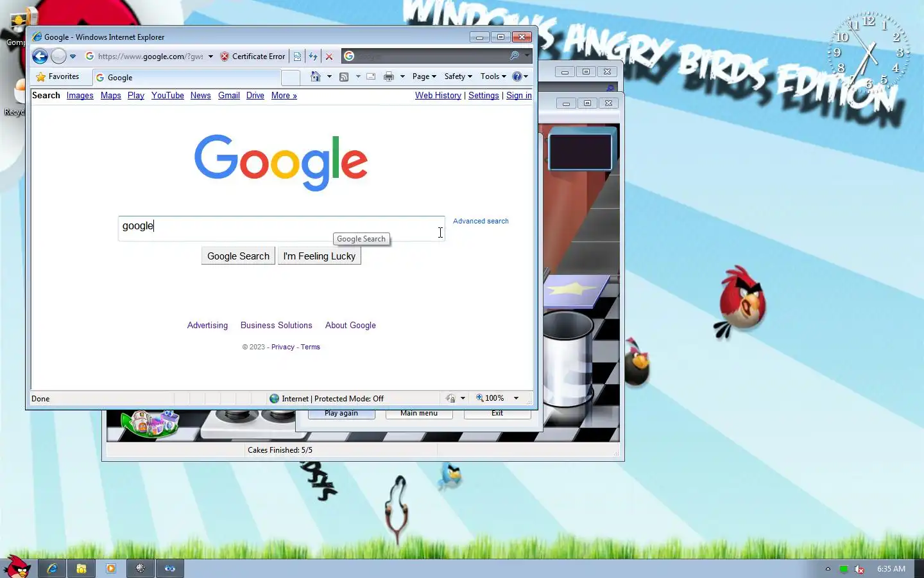This screenshot has width=924, height=578.
Task: Click the magnifier icon in the IE search box
Action: click(515, 56)
